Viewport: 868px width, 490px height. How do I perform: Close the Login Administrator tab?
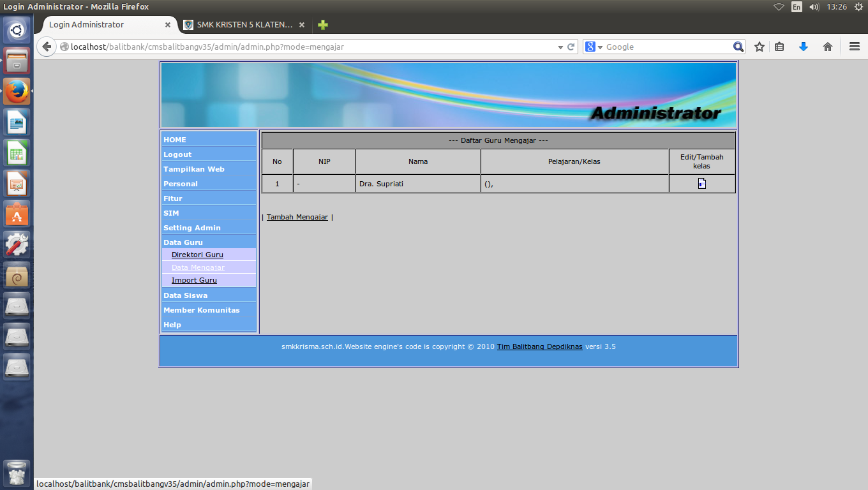click(x=168, y=25)
